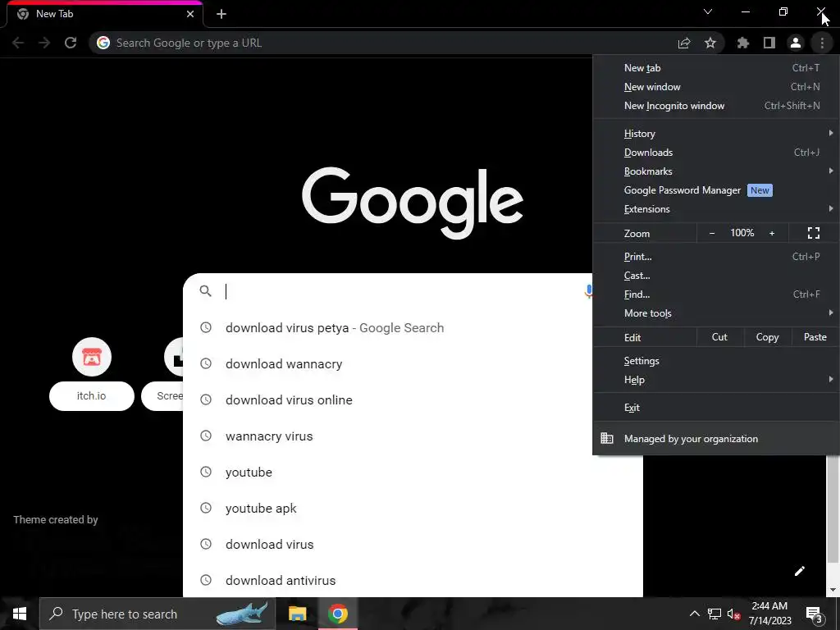Screen dimensions: 840x630
Task: Open Settings from the menu
Action: coord(716,361)
